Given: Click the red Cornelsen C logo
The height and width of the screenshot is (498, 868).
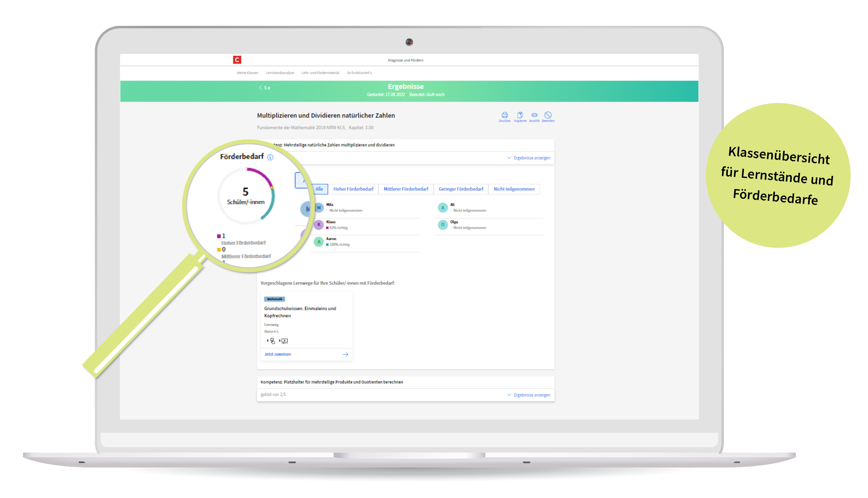Looking at the screenshot, I should tap(237, 60).
